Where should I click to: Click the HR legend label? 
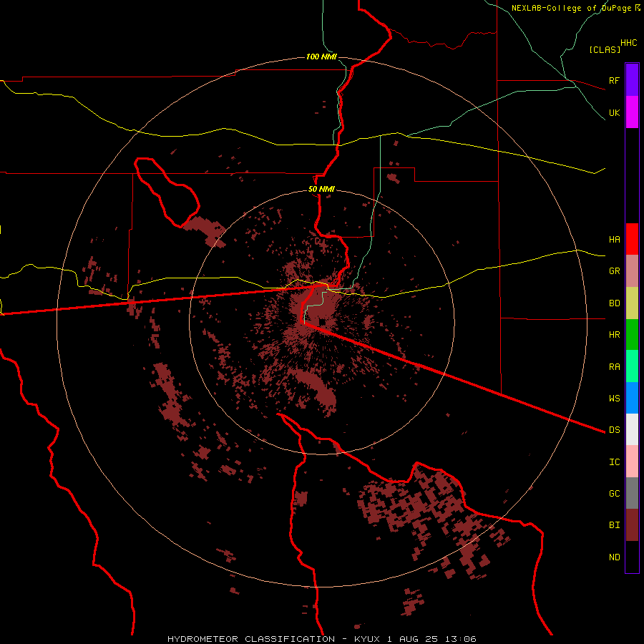click(614, 335)
